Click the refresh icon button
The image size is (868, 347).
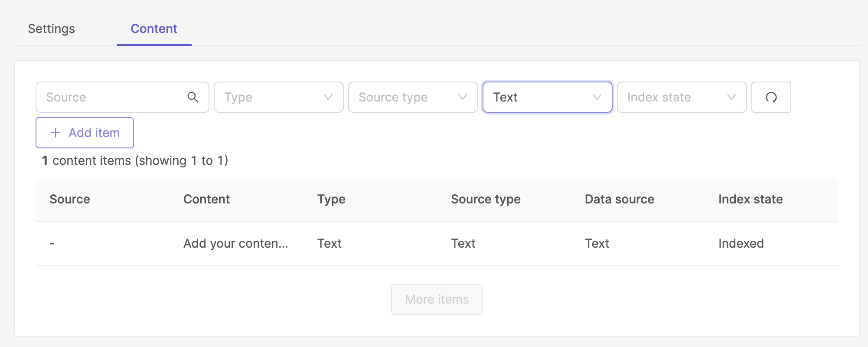(x=771, y=97)
